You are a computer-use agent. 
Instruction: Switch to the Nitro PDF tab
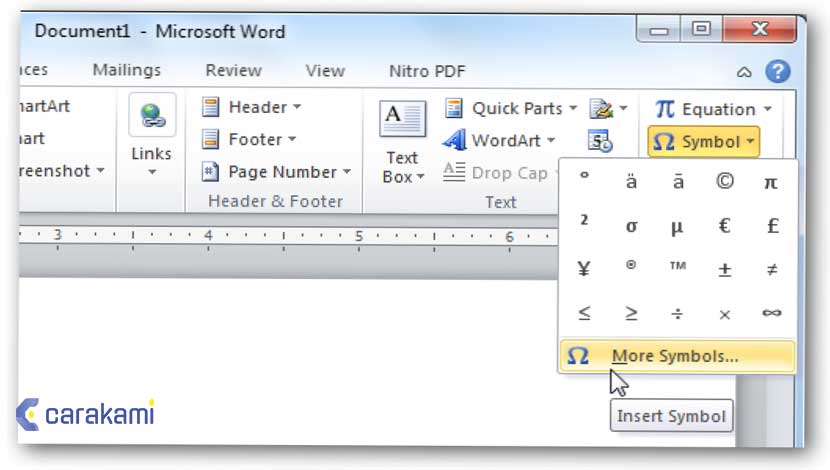tap(427, 71)
